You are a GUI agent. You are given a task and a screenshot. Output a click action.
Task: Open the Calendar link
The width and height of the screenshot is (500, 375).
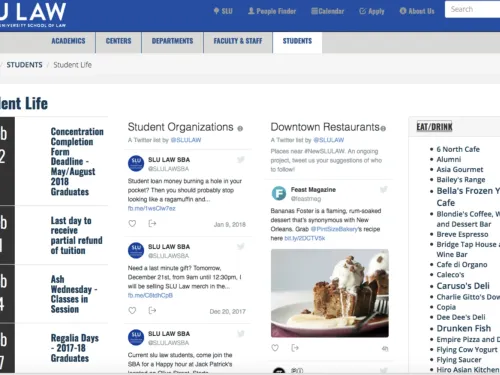point(327,11)
